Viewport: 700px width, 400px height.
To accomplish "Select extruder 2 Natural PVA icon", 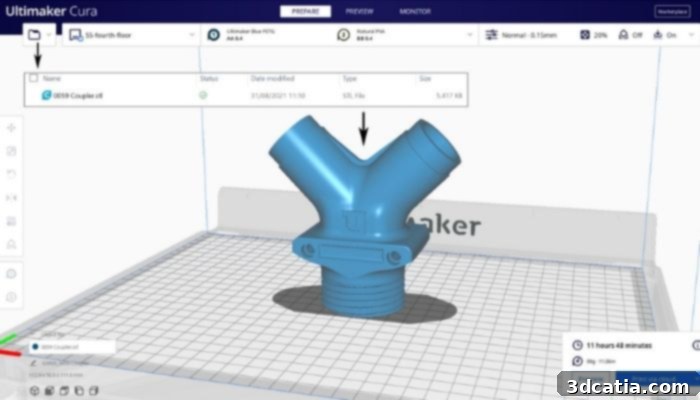I will [x=343, y=35].
